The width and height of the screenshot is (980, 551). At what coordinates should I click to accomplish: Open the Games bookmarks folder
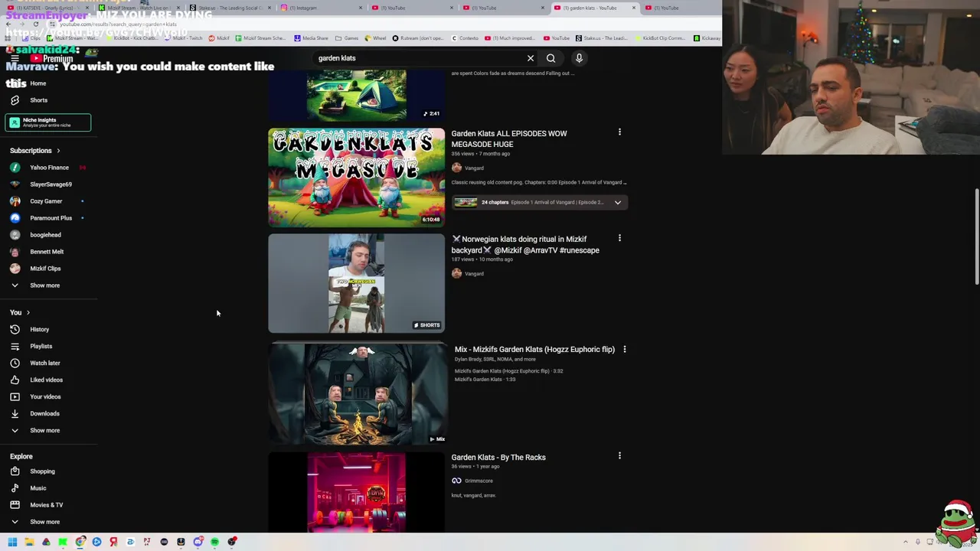coord(347,38)
